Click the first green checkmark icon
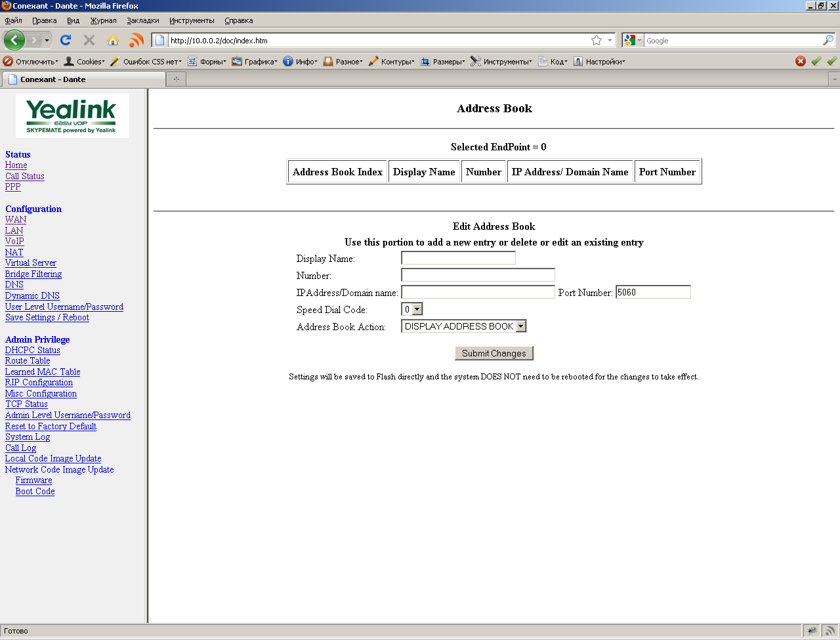Image resolution: width=840 pixels, height=640 pixels. tap(816, 61)
